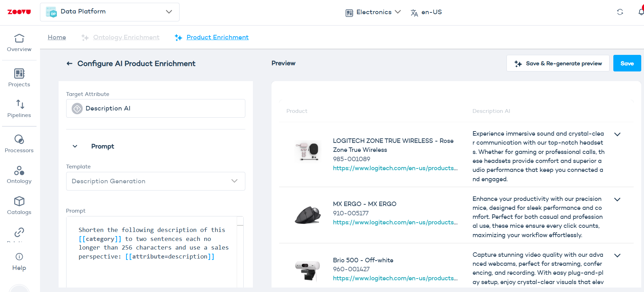Click the blue Save button
Viewport: 644px width, 292px height.
point(627,64)
